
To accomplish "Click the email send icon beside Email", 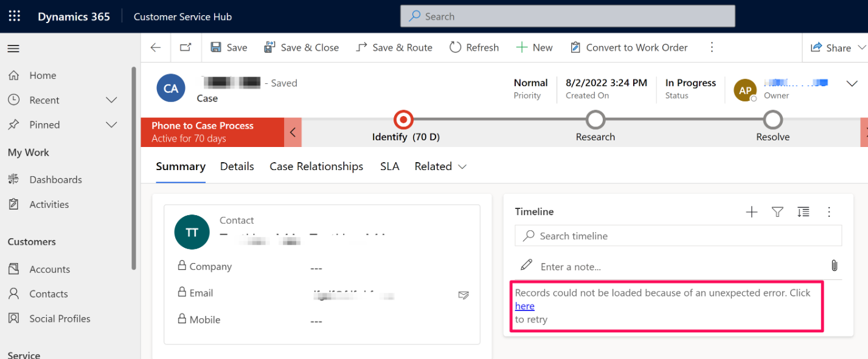I will coord(464,295).
